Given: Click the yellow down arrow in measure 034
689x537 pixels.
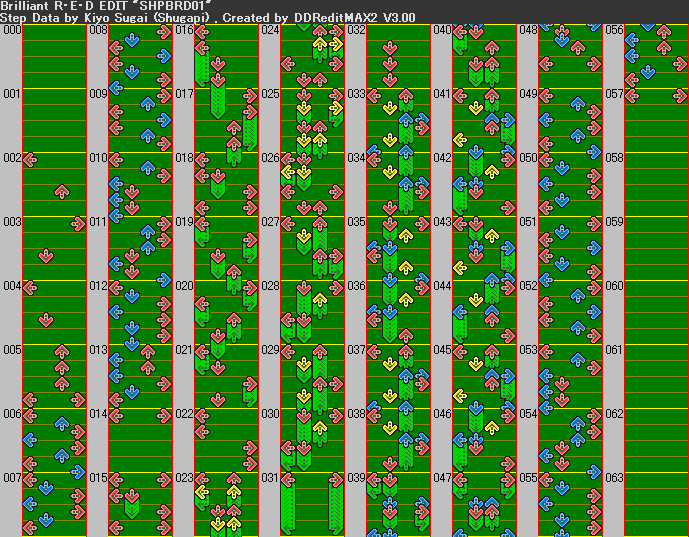Looking at the screenshot, I should point(390,172).
